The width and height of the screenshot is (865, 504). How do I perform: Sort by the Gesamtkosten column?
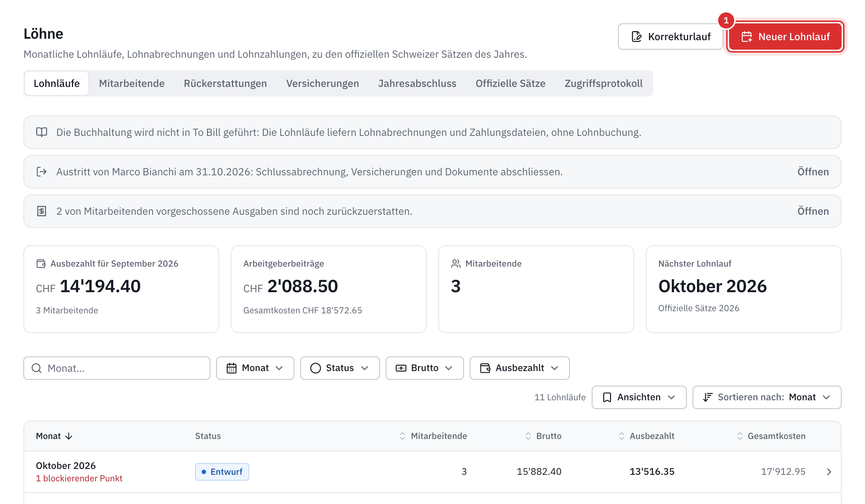[x=771, y=436]
